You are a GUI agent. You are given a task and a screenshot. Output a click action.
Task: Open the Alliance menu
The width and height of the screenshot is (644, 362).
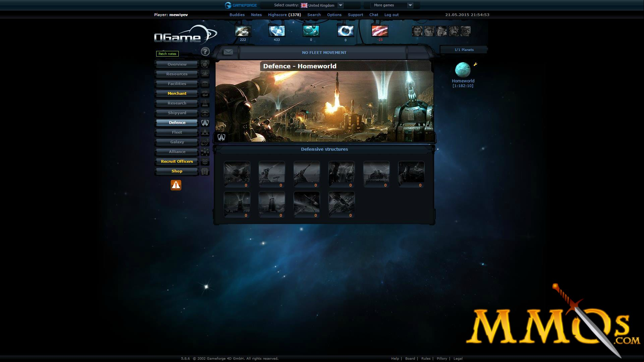(x=177, y=152)
